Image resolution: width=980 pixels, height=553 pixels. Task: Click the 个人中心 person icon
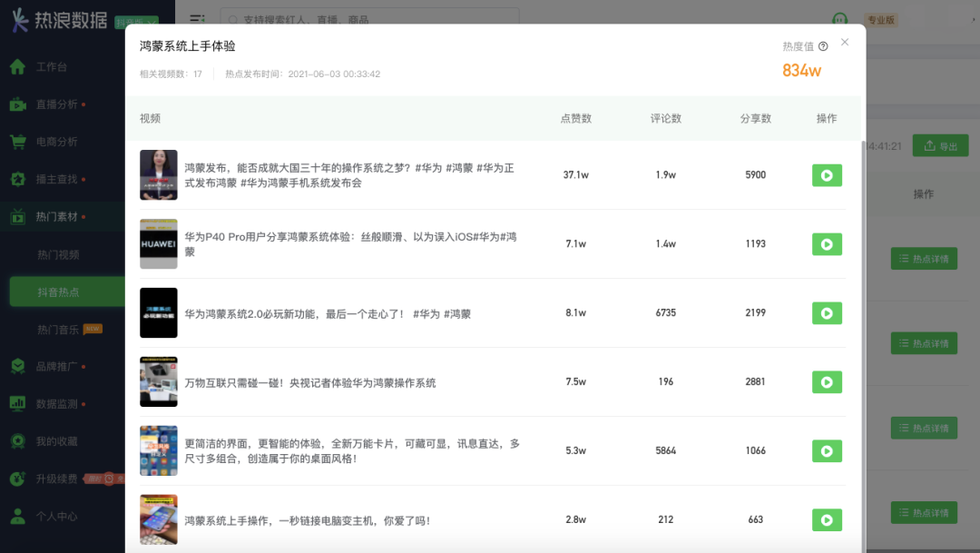[x=17, y=516]
